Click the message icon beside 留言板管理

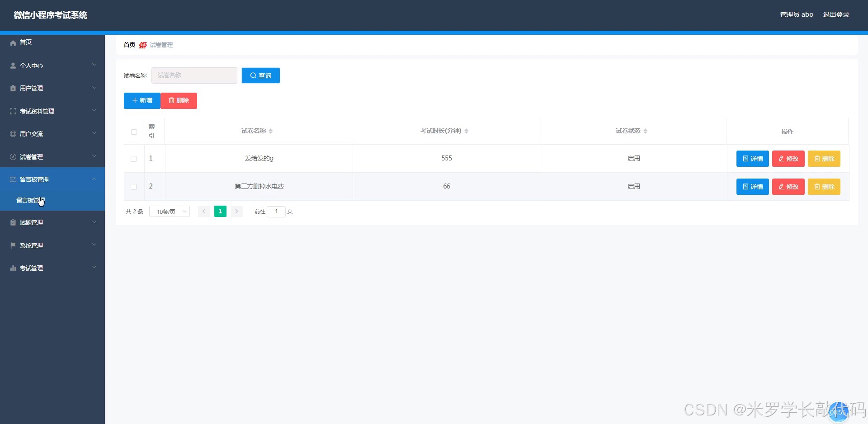point(13,179)
